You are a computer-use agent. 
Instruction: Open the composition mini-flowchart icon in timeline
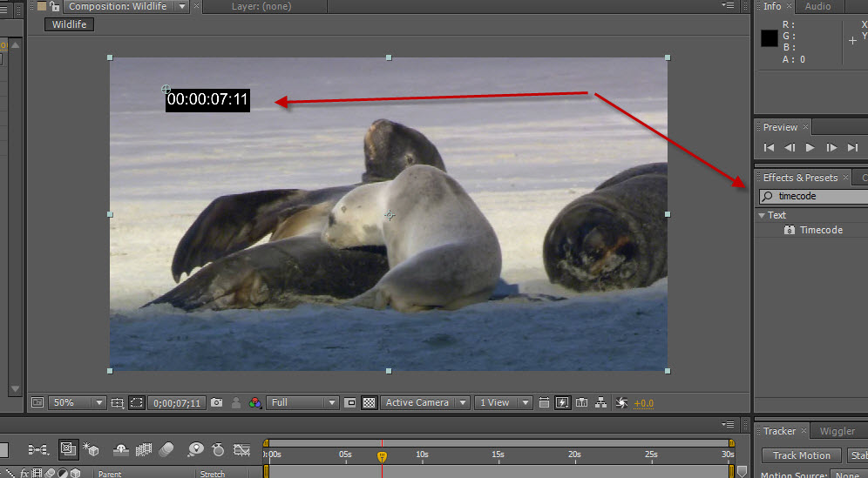click(38, 450)
